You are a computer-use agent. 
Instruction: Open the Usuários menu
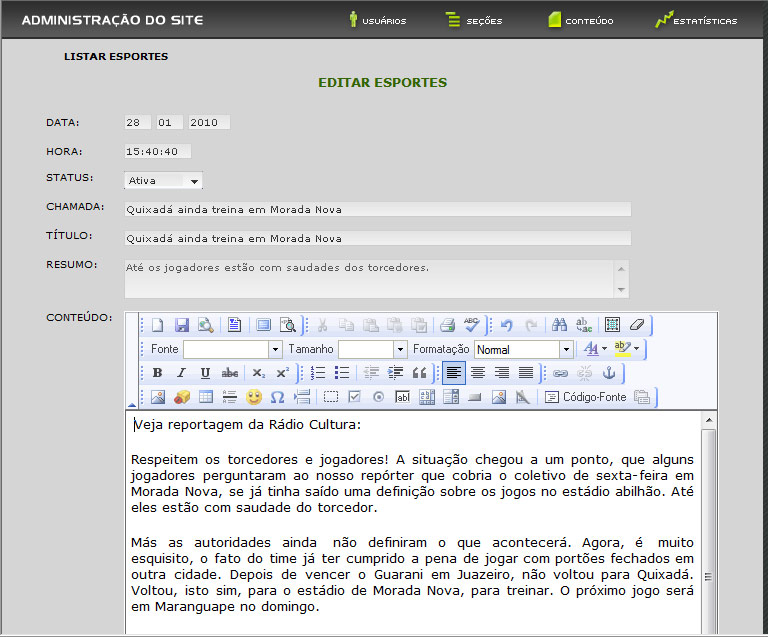[378, 21]
